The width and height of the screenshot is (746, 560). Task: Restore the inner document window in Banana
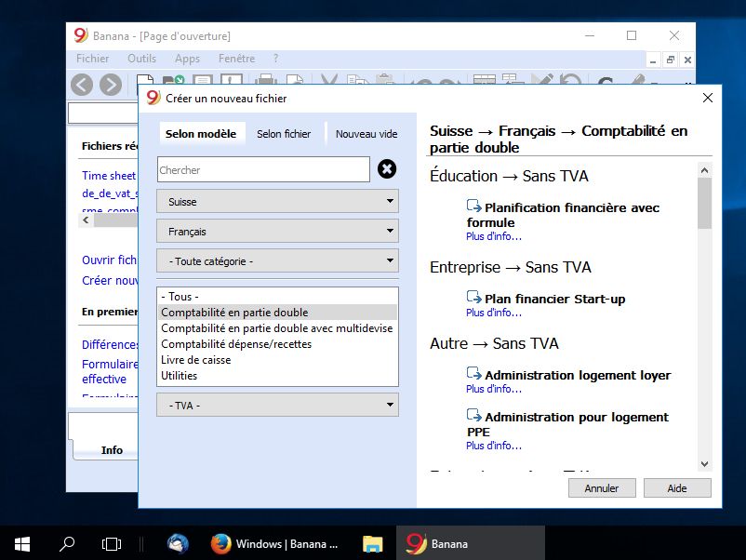[x=671, y=60]
